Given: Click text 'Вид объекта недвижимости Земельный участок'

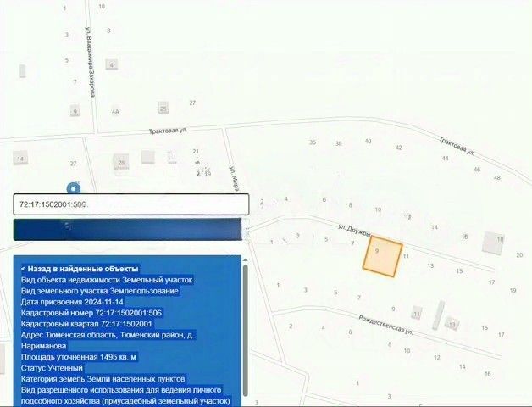Looking at the screenshot, I should (107, 280).
